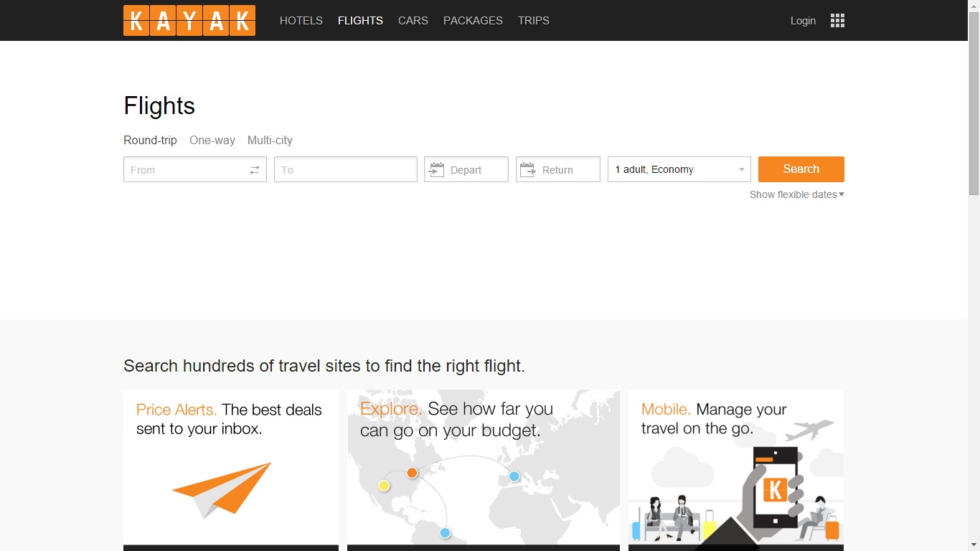Click the Return calendar icon
This screenshot has height=551, width=980.
click(528, 170)
